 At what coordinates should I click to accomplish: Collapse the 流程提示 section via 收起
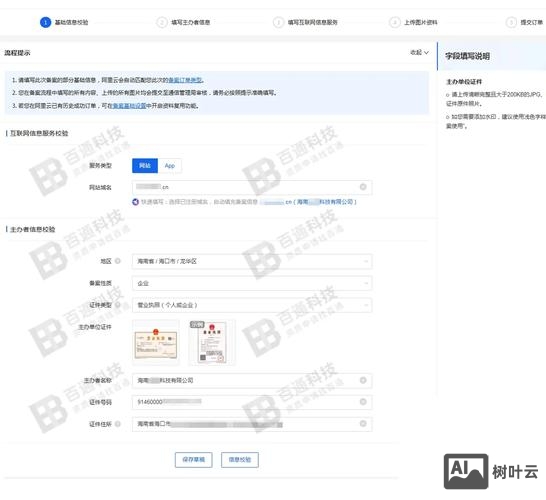419,53
